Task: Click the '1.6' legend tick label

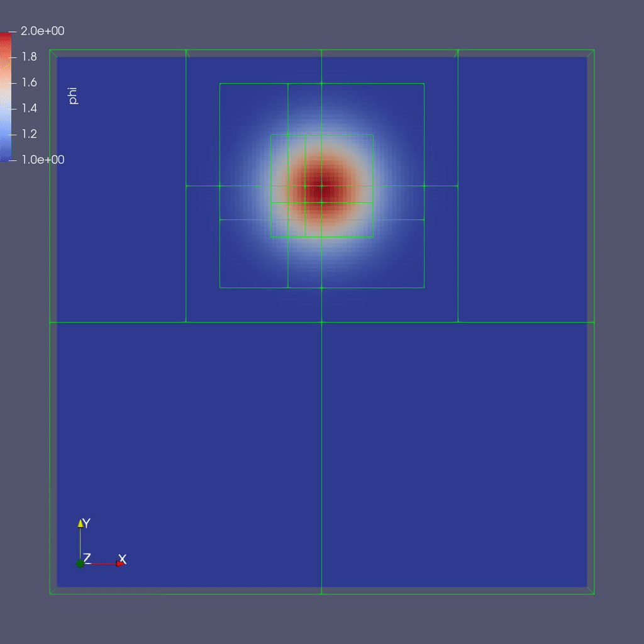Action: [x=30, y=82]
